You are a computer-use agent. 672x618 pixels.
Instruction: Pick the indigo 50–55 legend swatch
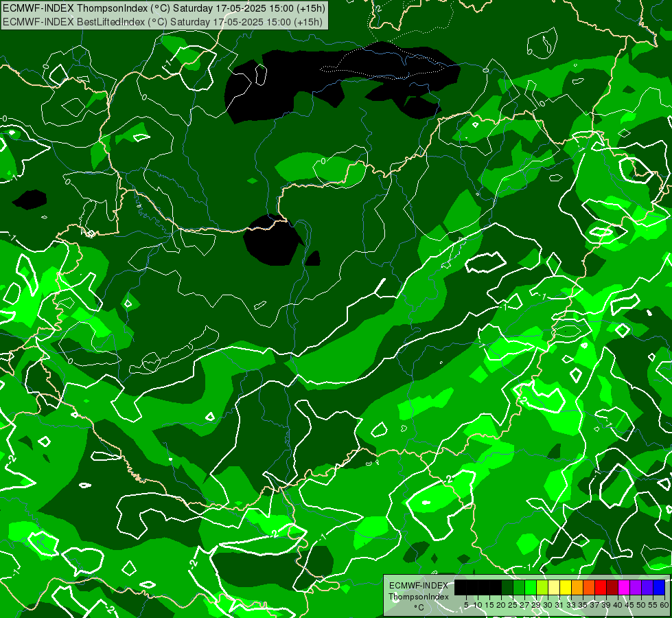(647, 587)
